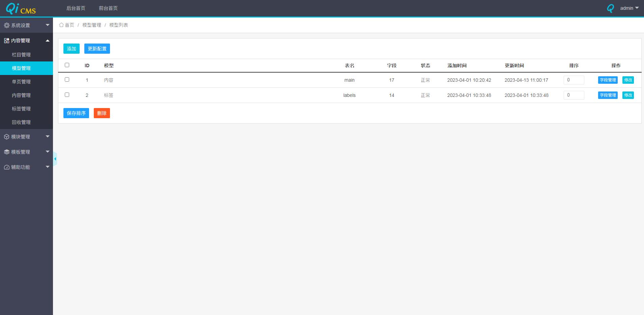The width and height of the screenshot is (644, 315).
Task: Click the system settings gear icon
Action: point(6,25)
